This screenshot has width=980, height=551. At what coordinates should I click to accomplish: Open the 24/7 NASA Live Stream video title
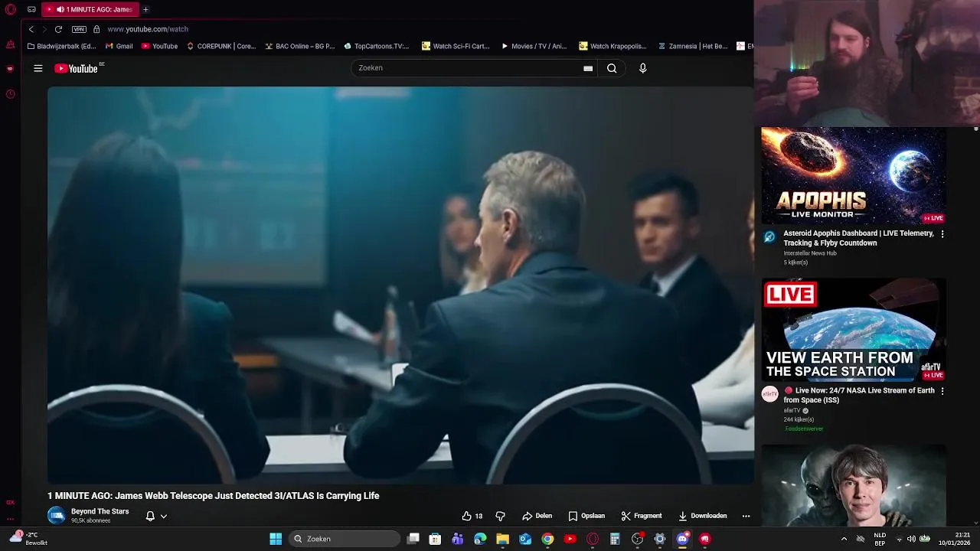click(858, 395)
